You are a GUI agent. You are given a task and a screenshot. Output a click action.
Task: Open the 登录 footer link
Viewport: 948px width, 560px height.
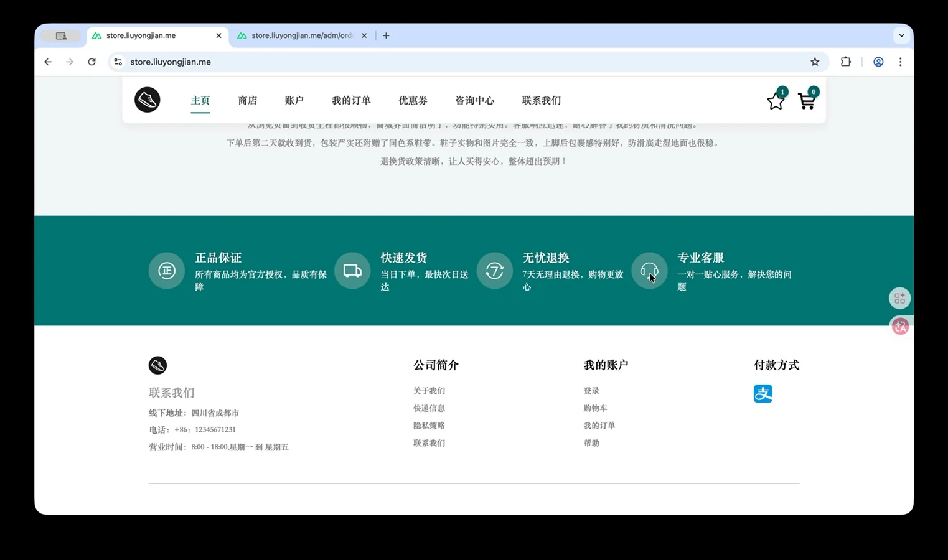point(591,391)
